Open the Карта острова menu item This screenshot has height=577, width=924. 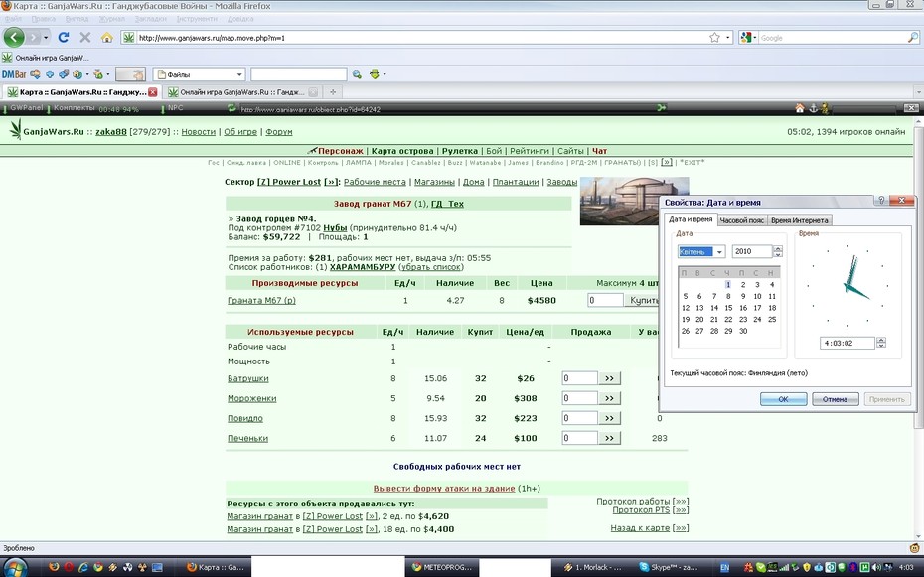402,151
